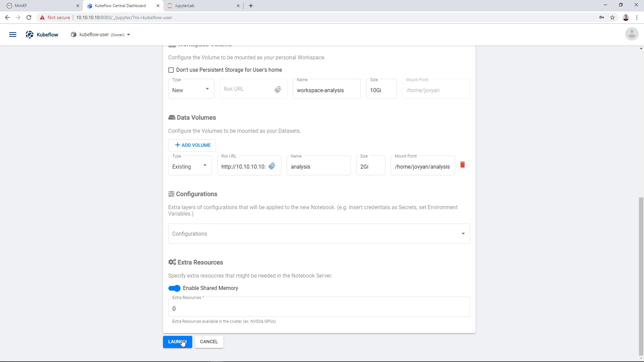Go back in browser history
Image resolution: width=644 pixels, height=362 pixels.
7,17
